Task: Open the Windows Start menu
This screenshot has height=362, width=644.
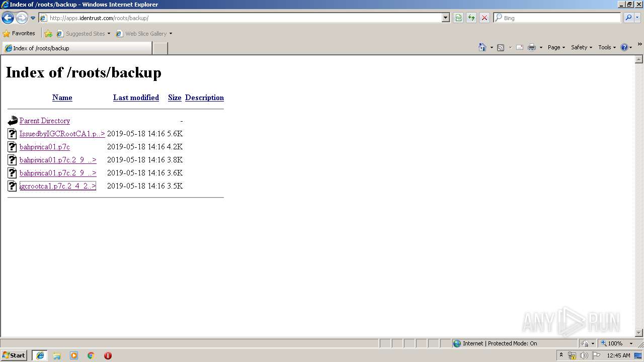Action: (14, 355)
